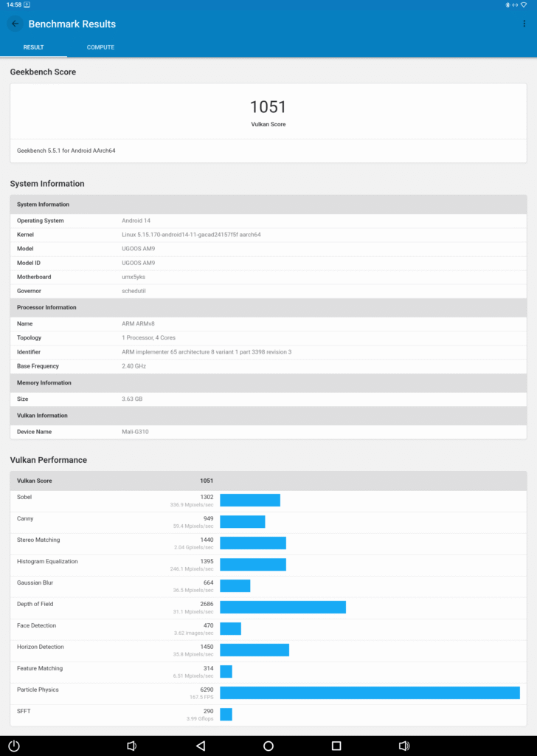This screenshot has width=537, height=756.
Task: Tap the Wi-Fi icon in status bar
Action: pos(524,4)
